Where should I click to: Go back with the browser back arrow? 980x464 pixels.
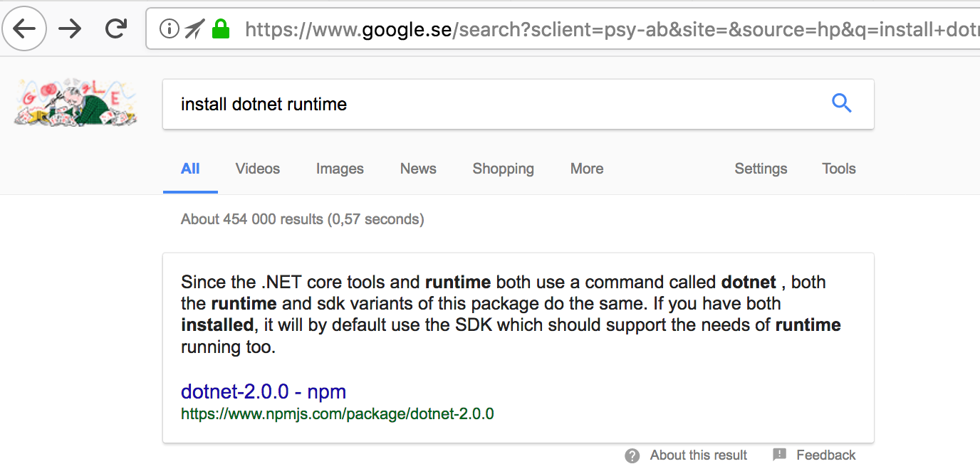click(x=25, y=28)
